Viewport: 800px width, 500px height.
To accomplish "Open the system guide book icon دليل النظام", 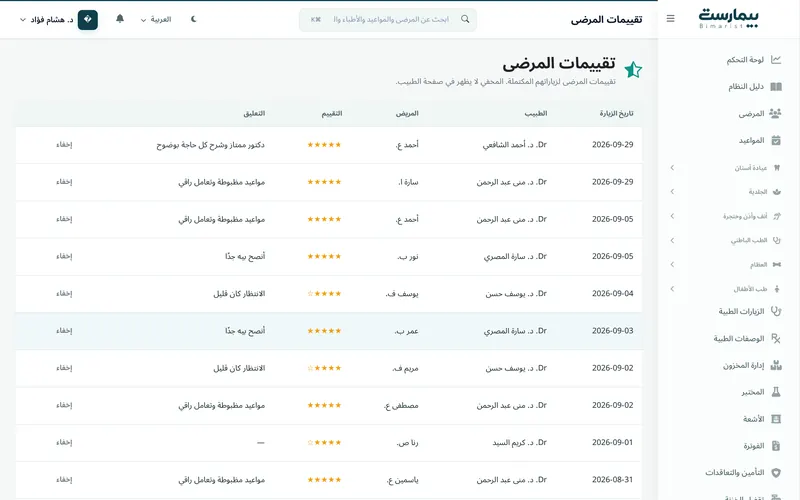I will pyautogui.click(x=776, y=87).
